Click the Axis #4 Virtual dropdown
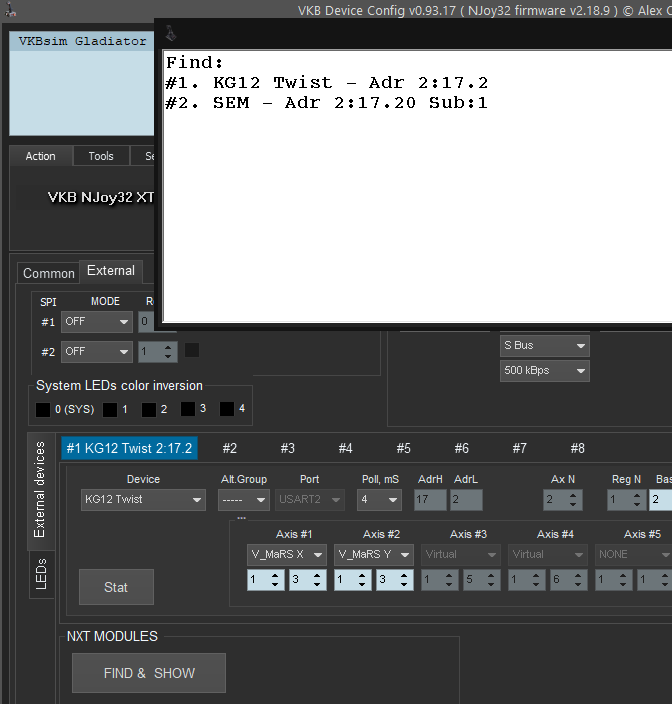Screen dimensions: 672x704 [548, 554]
